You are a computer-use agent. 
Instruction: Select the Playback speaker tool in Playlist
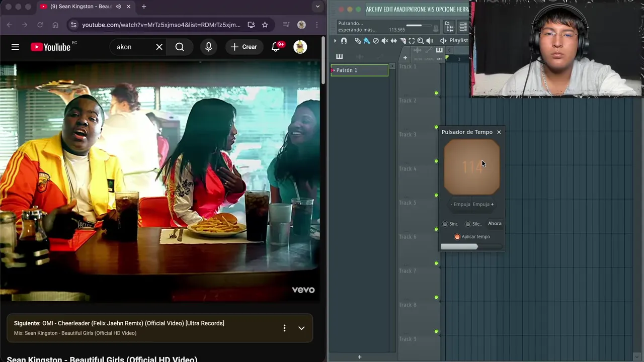430,41
